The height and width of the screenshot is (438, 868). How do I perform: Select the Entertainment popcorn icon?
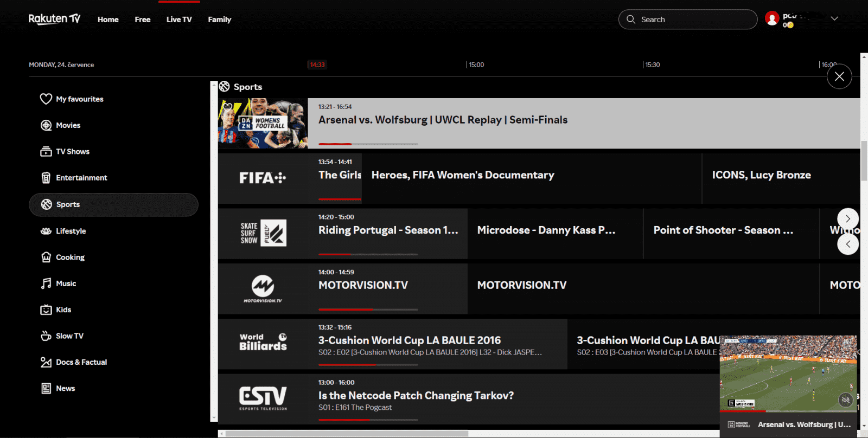pos(46,178)
